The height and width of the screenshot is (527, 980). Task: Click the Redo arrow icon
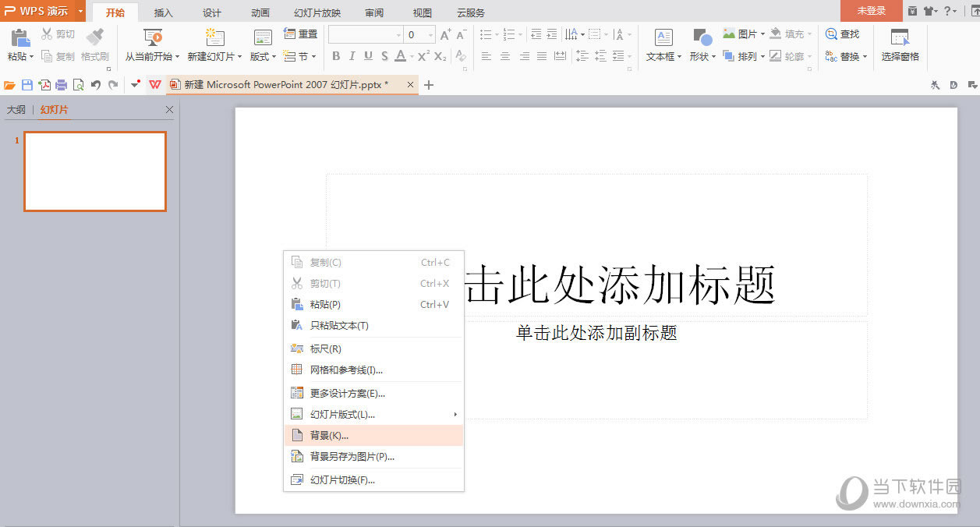tap(113, 85)
